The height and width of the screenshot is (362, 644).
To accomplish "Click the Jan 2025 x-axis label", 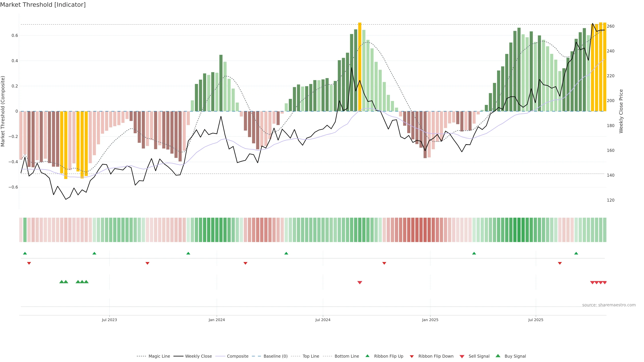I will [x=430, y=320].
